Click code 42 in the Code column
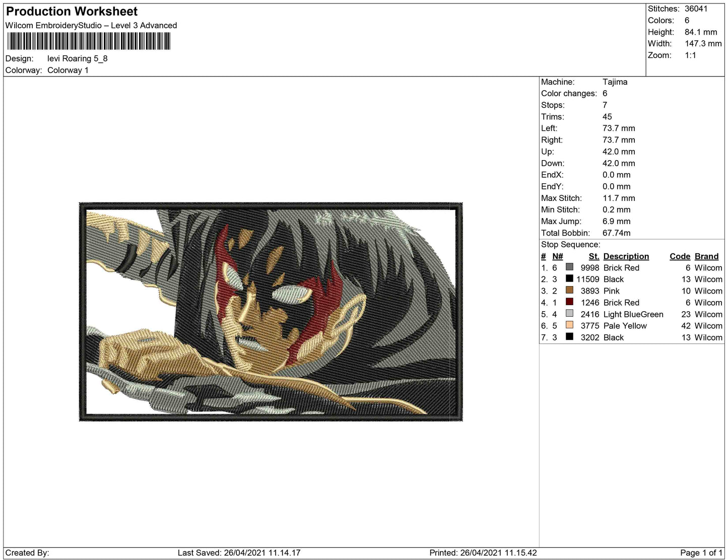Screen dimensions: 728x560 pyautogui.click(x=686, y=326)
